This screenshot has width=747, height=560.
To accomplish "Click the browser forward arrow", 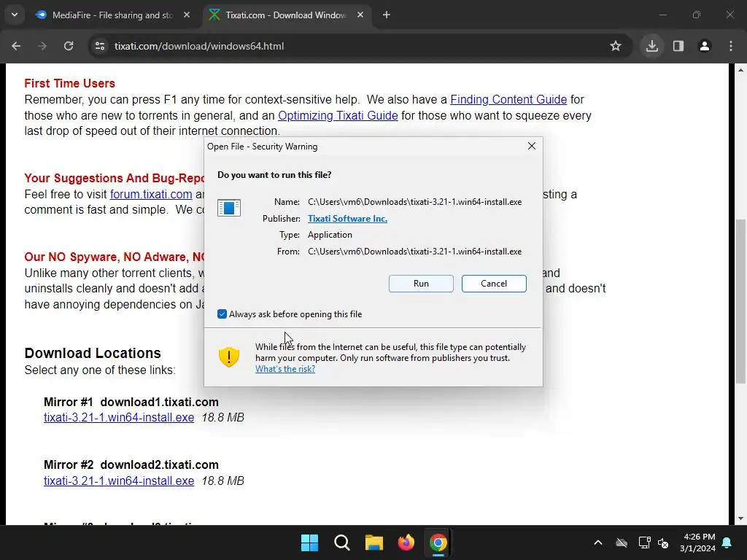I will coord(42,46).
